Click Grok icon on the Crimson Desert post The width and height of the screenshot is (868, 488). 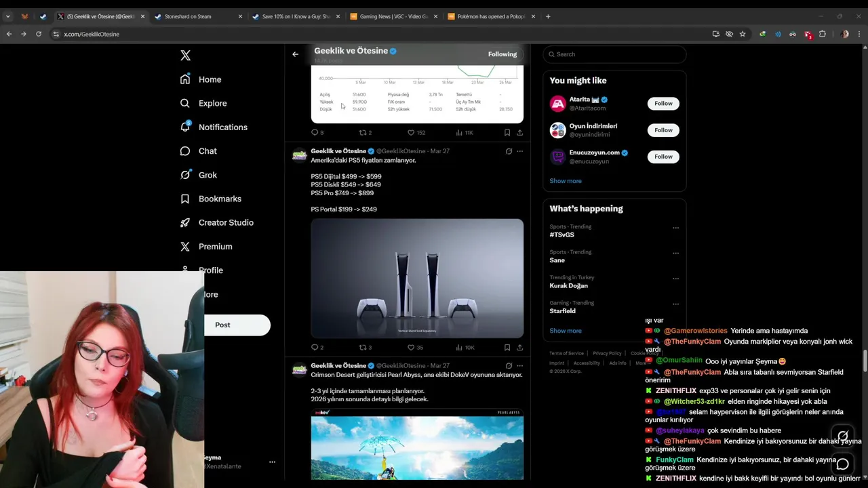click(x=509, y=366)
